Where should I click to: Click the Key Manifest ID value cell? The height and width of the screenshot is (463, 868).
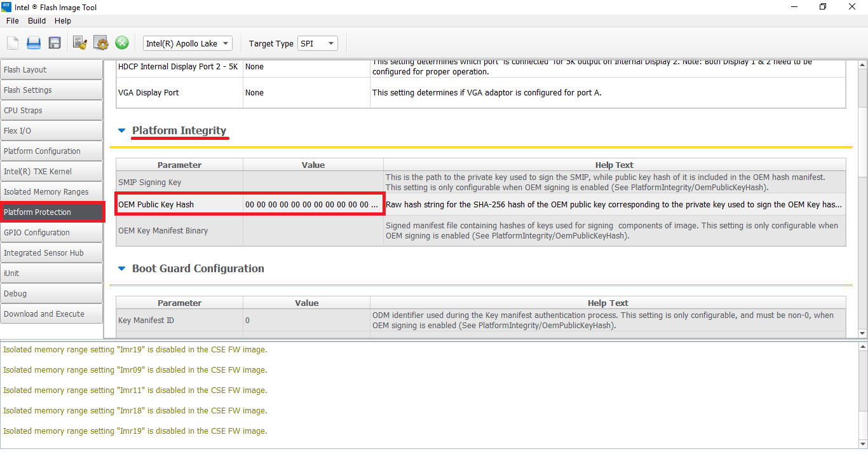point(306,321)
